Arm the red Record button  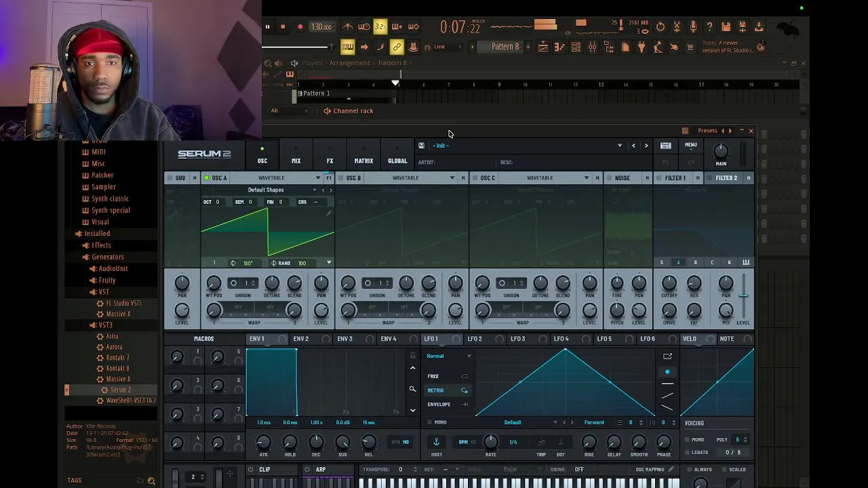click(300, 27)
